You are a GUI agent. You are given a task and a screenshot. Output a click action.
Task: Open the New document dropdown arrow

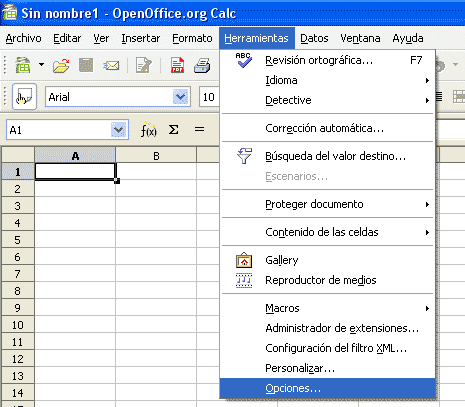tap(41, 64)
